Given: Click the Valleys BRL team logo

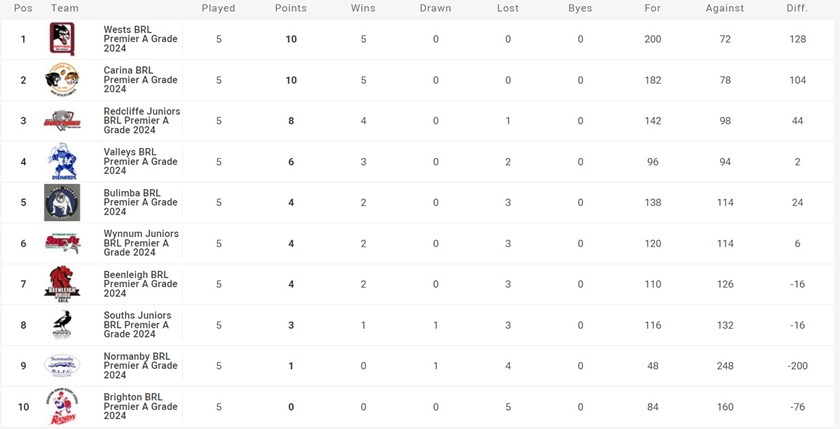Looking at the screenshot, I should (x=62, y=162).
